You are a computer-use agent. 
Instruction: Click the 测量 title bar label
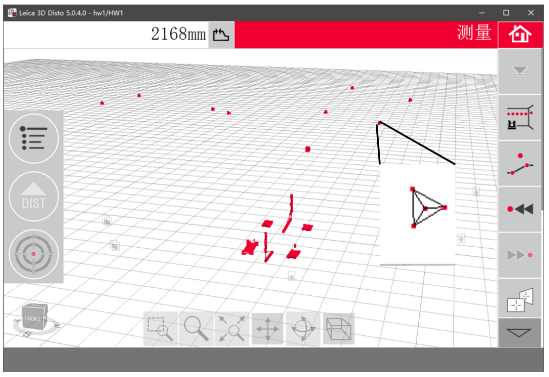tap(474, 33)
